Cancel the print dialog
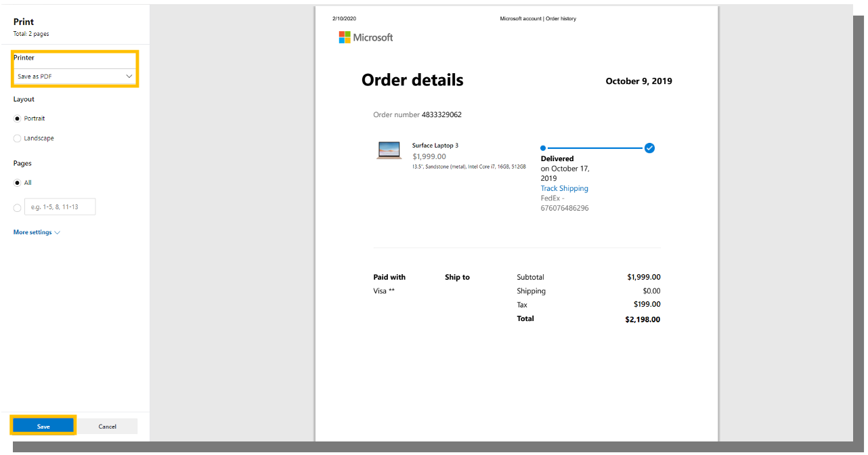868x455 pixels. pyautogui.click(x=107, y=427)
